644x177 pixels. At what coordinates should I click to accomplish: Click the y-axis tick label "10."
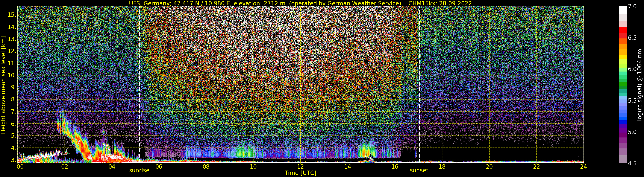pyautogui.click(x=12, y=75)
